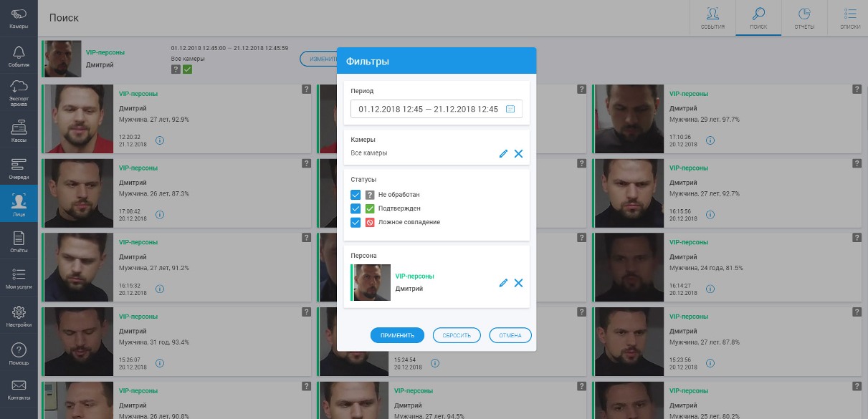Open info icon for 15:26:07 result
868x419 pixels.
[159, 363]
